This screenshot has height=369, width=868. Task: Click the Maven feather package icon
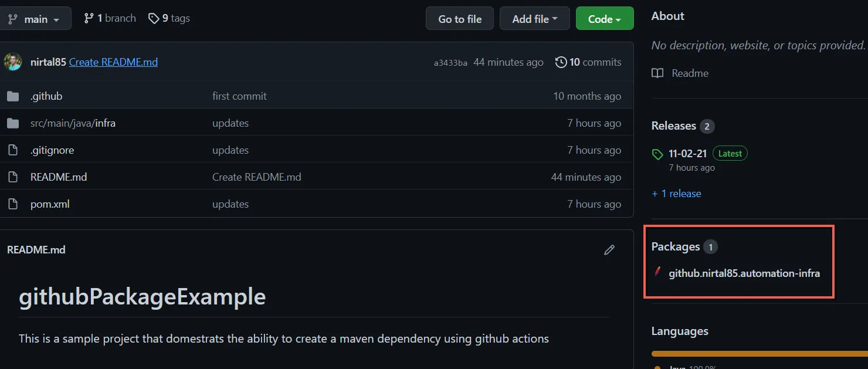pyautogui.click(x=657, y=272)
